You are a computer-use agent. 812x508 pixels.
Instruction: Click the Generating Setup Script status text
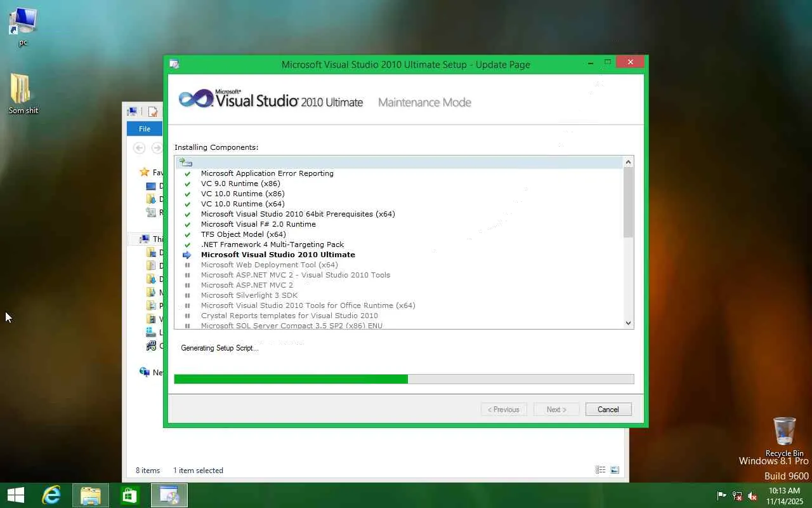coord(219,348)
